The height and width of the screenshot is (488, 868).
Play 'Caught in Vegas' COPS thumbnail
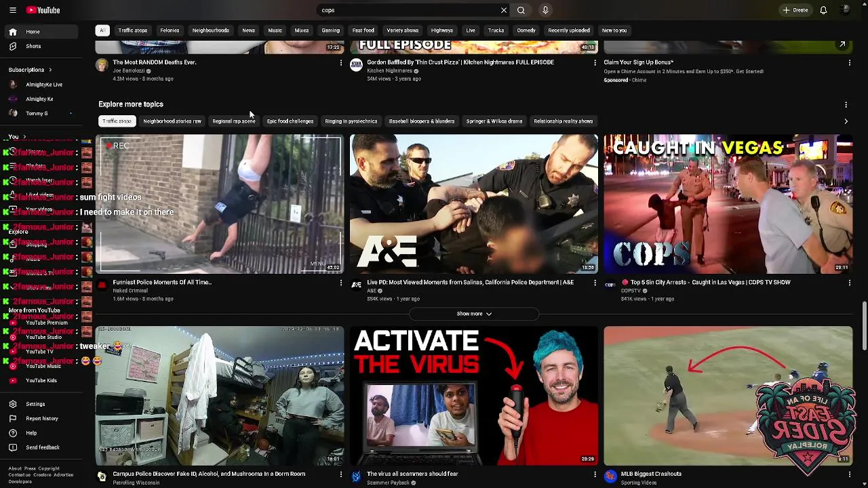pyautogui.click(x=728, y=204)
